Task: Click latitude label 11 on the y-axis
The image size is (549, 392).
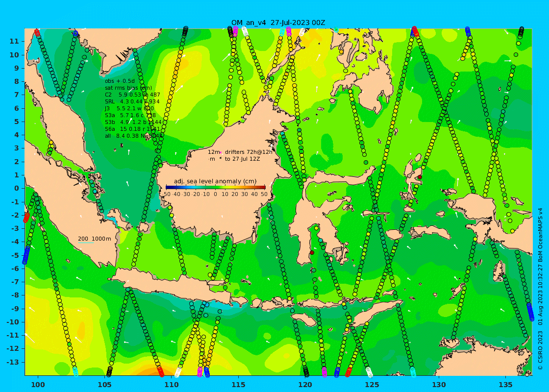Action: [x=14, y=41]
